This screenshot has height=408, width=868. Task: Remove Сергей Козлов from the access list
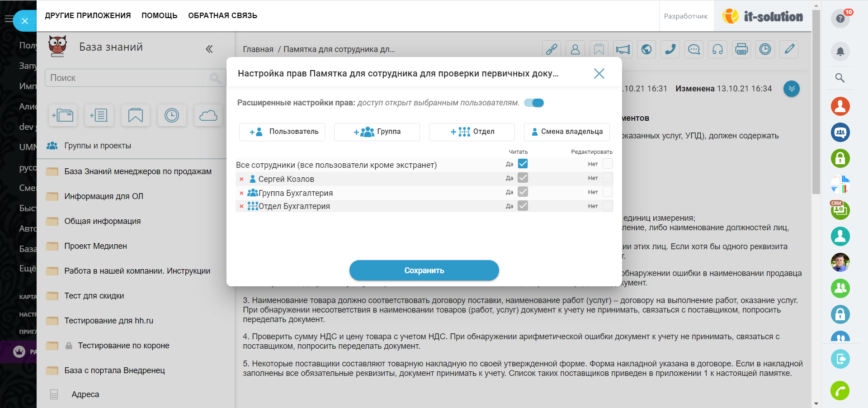[241, 180]
